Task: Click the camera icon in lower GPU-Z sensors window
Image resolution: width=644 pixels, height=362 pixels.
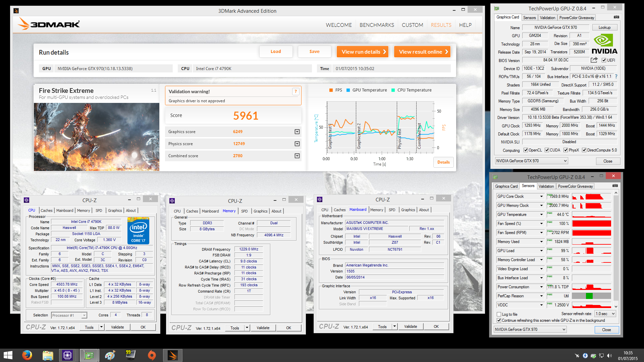Action: coord(615,186)
